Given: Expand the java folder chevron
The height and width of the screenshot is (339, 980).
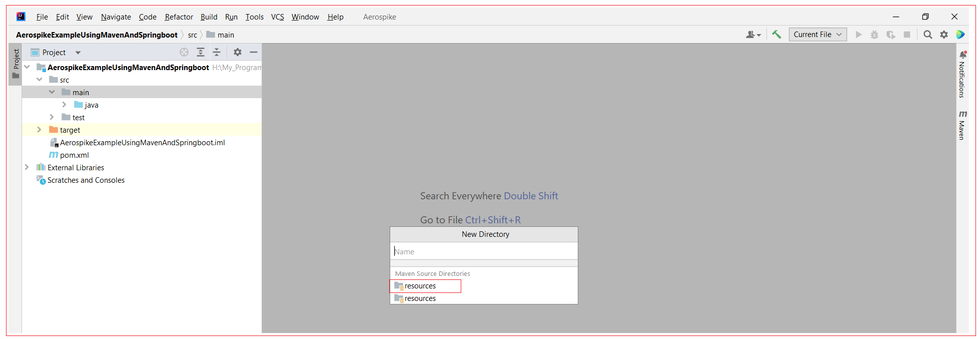Looking at the screenshot, I should tap(64, 105).
